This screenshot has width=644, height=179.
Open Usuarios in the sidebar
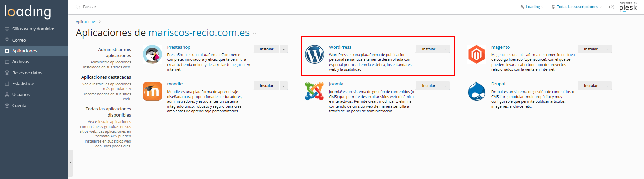(x=34, y=95)
